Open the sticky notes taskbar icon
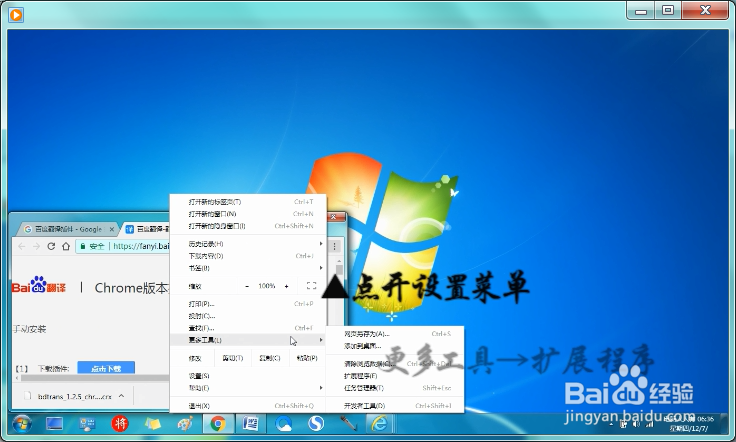Viewport: 736px width, 442px height. point(153,424)
